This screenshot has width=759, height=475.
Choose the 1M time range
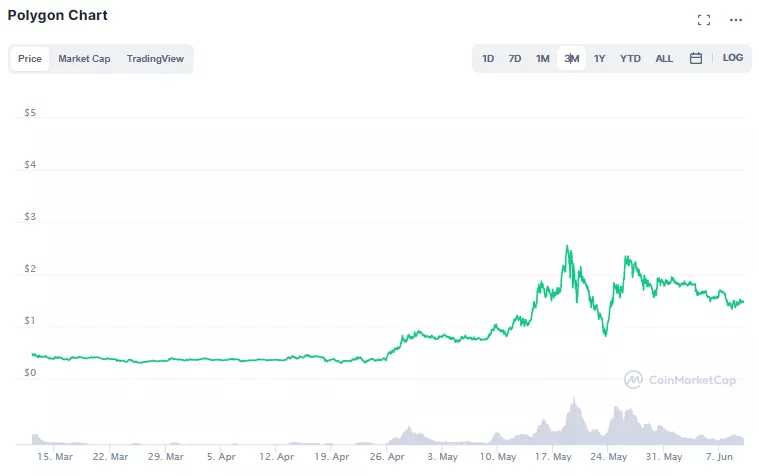pyautogui.click(x=543, y=58)
